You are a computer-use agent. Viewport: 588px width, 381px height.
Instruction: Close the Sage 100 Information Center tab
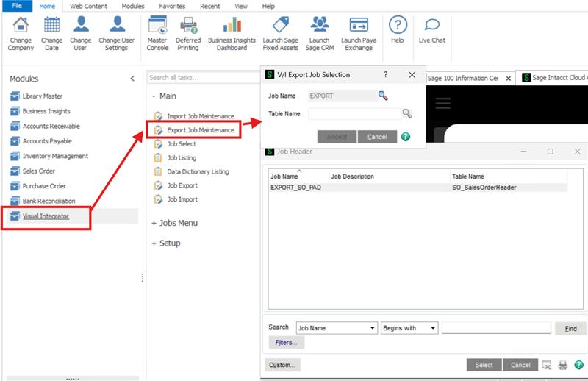pyautogui.click(x=508, y=79)
